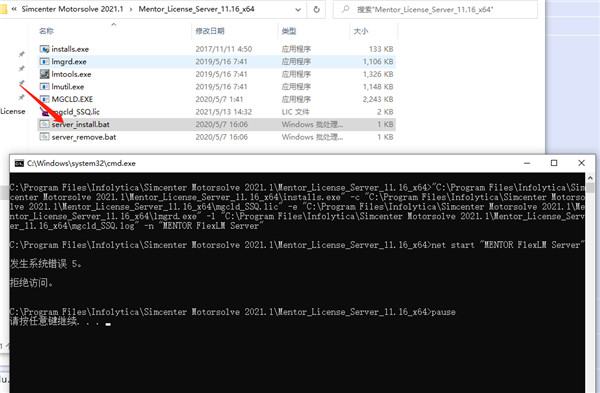Open Mentor_License_Server_11.16_x64 breadcrumb
Screen dimensions: 600x393
pos(196,9)
